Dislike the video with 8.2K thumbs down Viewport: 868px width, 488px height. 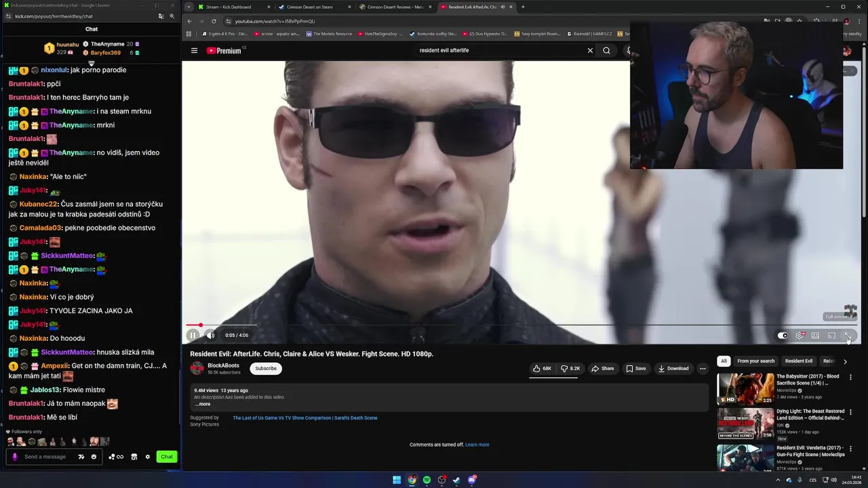tap(570, 369)
